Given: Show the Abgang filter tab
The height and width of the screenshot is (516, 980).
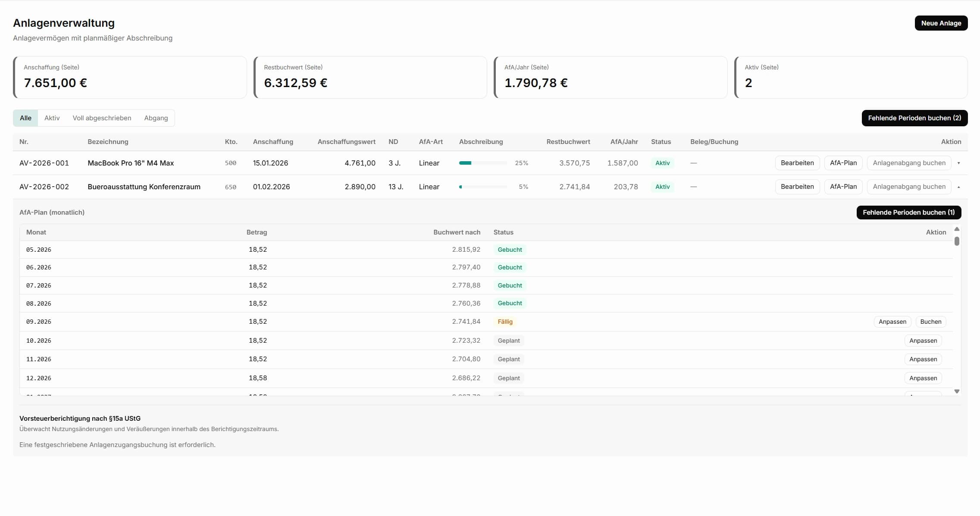Looking at the screenshot, I should pyautogui.click(x=156, y=118).
